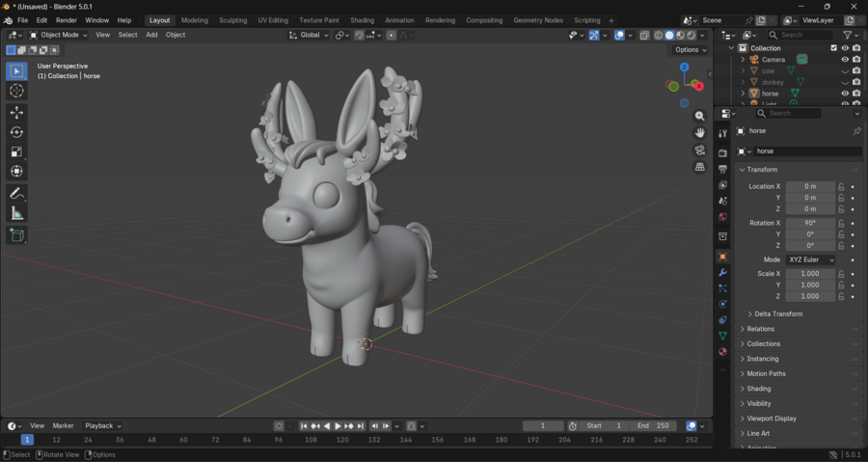This screenshot has width=868, height=462.
Task: Hide the Camera object using its eye icon
Action: click(x=845, y=60)
